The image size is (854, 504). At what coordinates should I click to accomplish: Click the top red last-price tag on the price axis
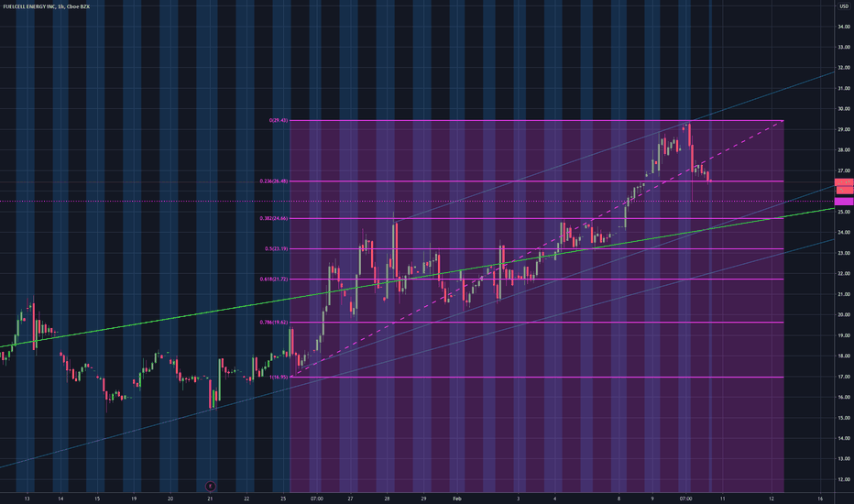pos(844,182)
